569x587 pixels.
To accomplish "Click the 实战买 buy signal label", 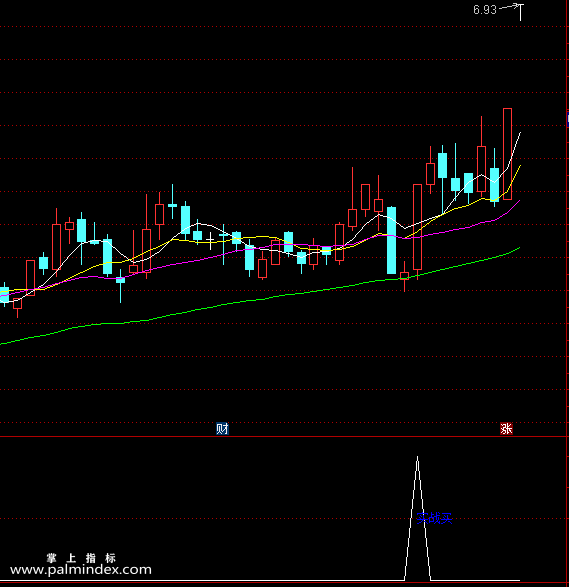I will click(434, 518).
